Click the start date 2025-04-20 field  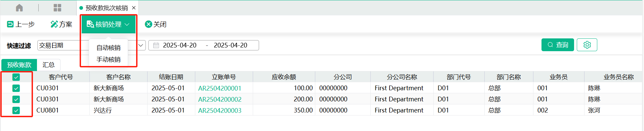[179, 45]
